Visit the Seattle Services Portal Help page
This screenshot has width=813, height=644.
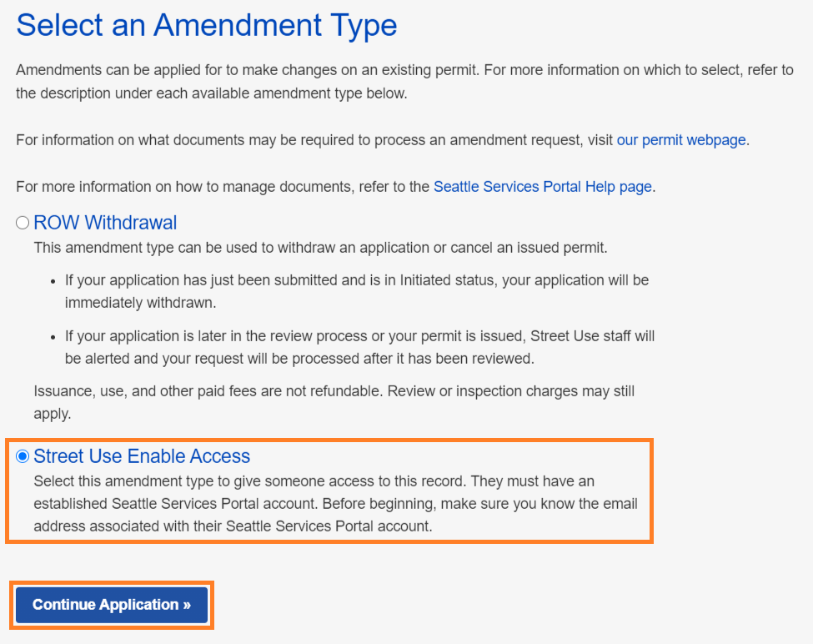pos(542,186)
